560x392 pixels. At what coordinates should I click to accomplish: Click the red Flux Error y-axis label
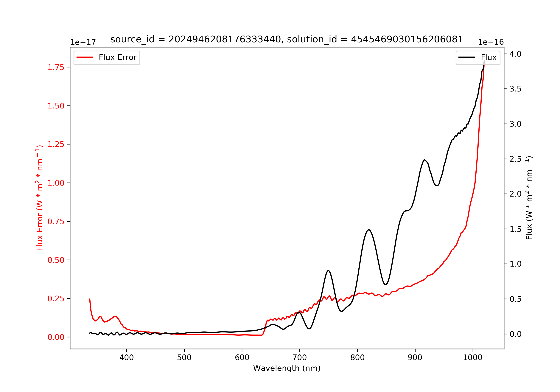tap(40, 198)
